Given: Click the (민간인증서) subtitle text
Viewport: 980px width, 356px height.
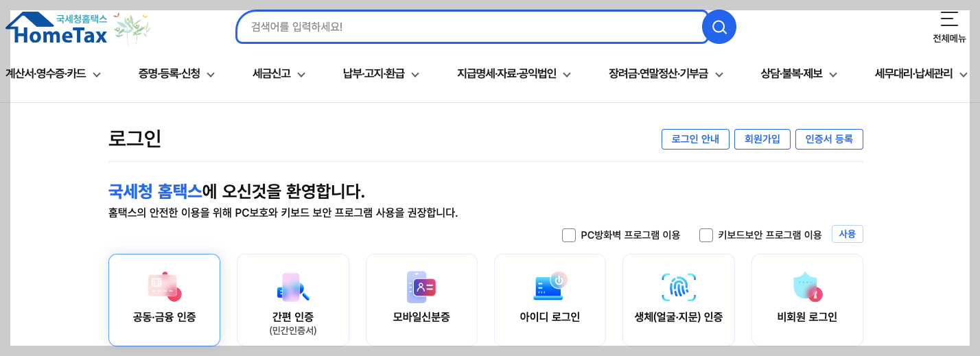Looking at the screenshot, I should coord(293,331).
